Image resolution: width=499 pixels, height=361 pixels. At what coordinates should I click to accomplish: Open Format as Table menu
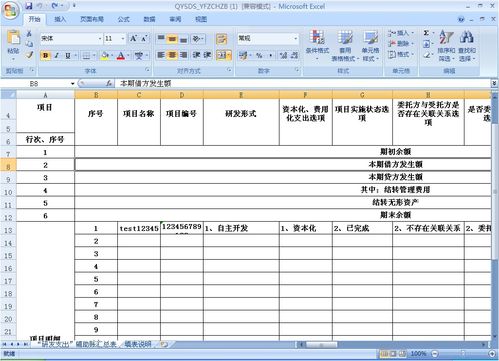point(345,45)
